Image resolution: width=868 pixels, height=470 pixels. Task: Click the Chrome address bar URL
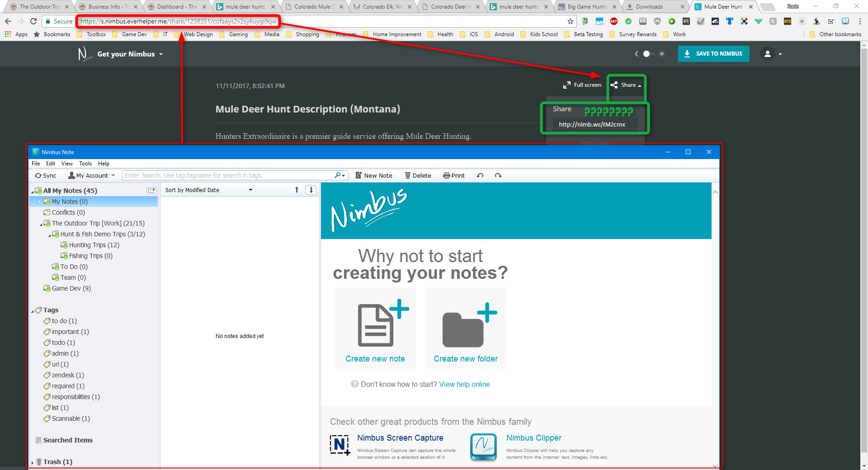click(178, 21)
